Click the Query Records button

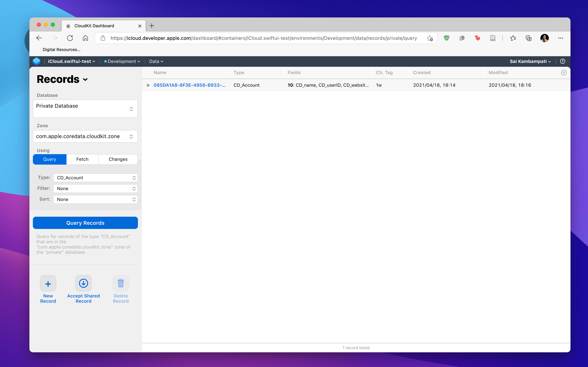tap(85, 223)
